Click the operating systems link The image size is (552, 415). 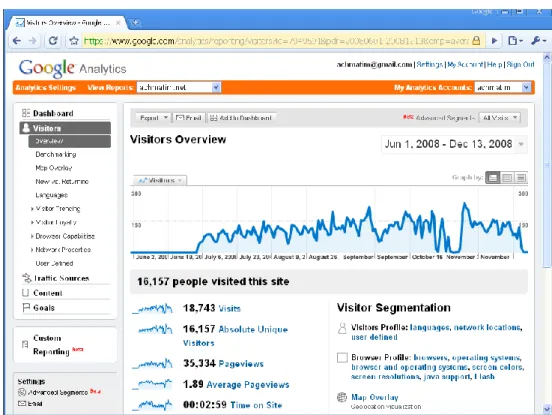485,358
